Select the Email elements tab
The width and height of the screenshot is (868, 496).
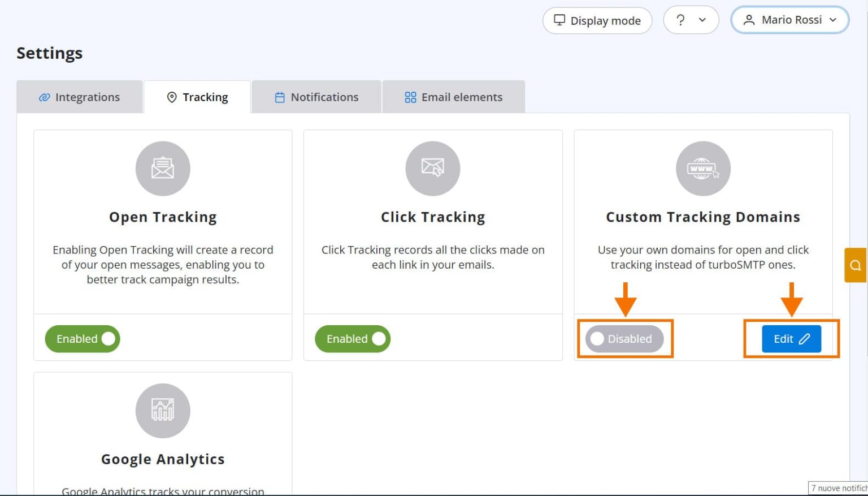point(453,97)
